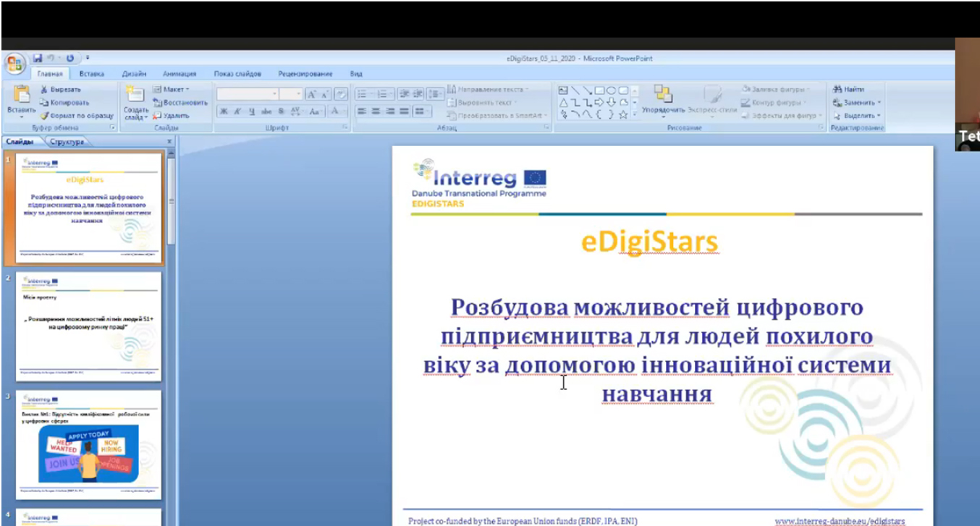980x526 pixels.
Task: Click the Вставить paste icon
Action: click(21, 96)
